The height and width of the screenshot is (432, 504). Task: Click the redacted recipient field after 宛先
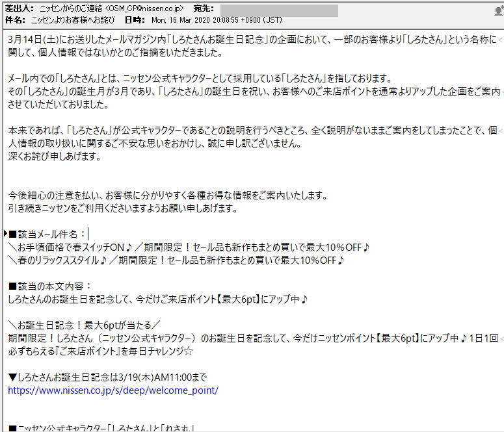click(279, 10)
